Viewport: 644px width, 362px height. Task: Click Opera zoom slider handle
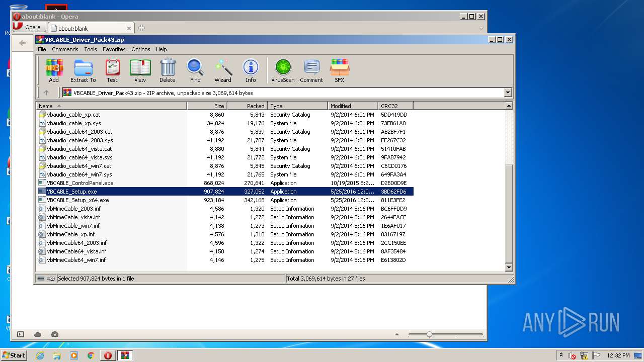coord(429,334)
